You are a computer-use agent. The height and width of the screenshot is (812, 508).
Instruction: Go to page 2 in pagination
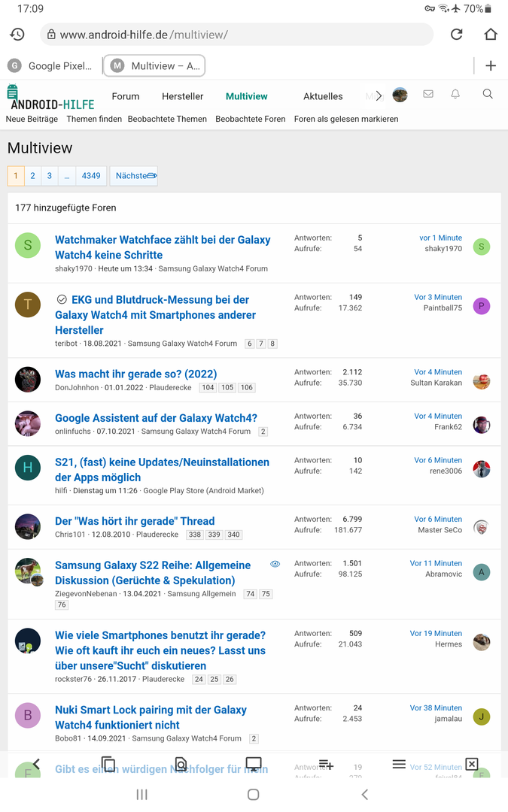tap(32, 176)
